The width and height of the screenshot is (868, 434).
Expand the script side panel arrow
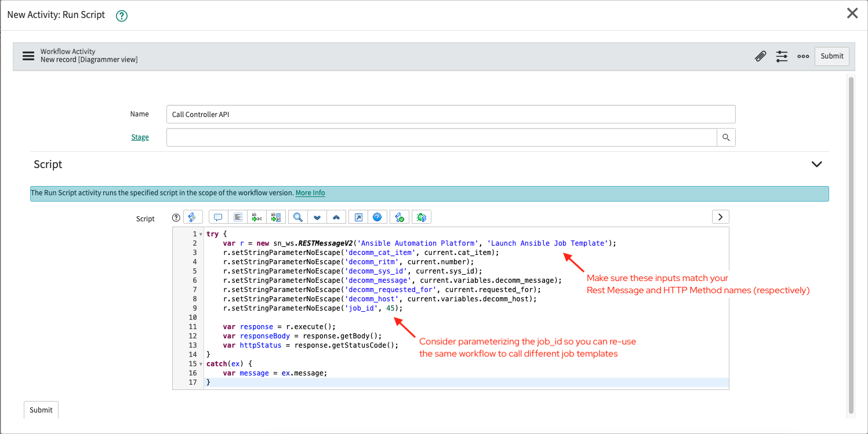(x=720, y=217)
